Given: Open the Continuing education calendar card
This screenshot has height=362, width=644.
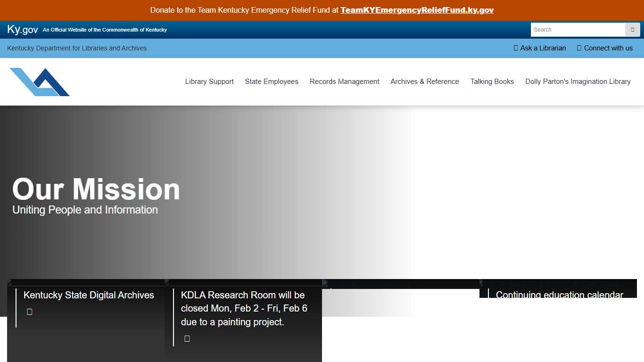Looking at the screenshot, I should [559, 294].
